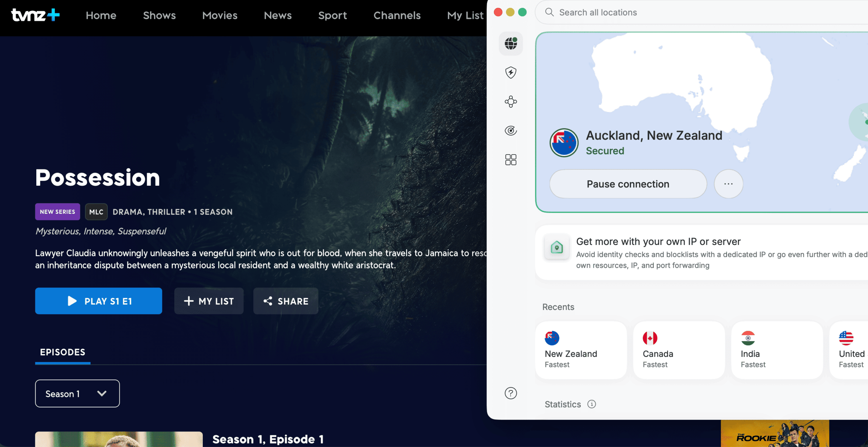Image resolution: width=868 pixels, height=447 pixels.
Task: Connect to New Zealand Fastest recent card
Action: [581, 350]
